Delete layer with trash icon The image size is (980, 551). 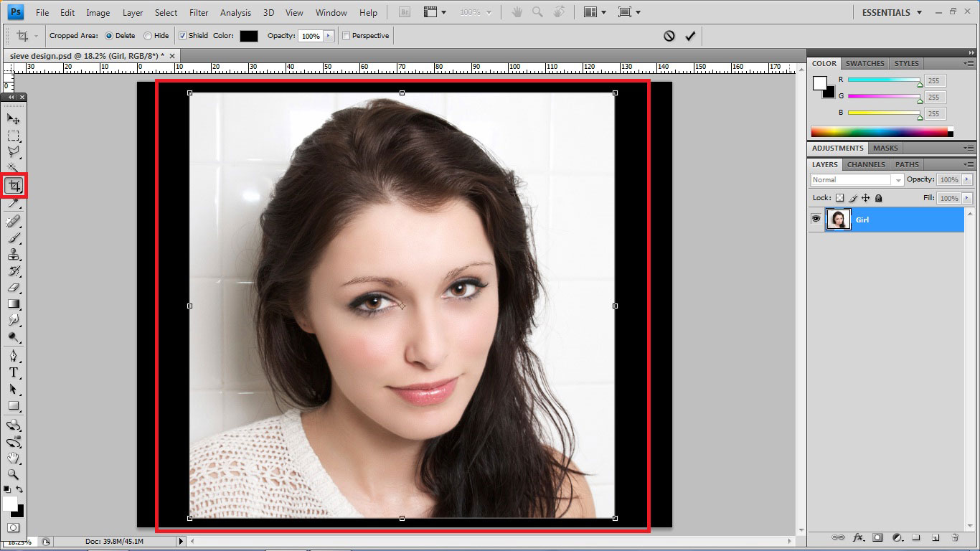click(x=955, y=537)
